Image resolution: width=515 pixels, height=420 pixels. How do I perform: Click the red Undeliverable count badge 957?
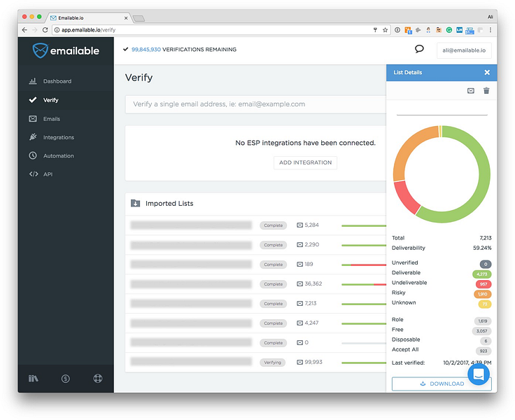[x=484, y=284]
